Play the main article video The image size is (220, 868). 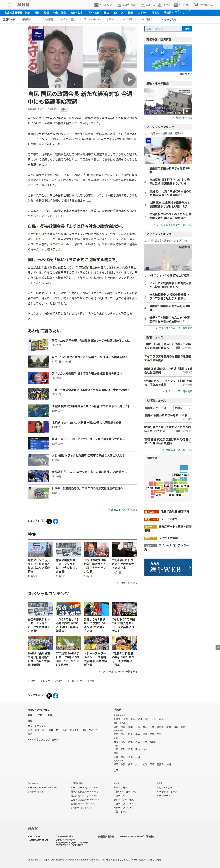pyautogui.click(x=129, y=80)
